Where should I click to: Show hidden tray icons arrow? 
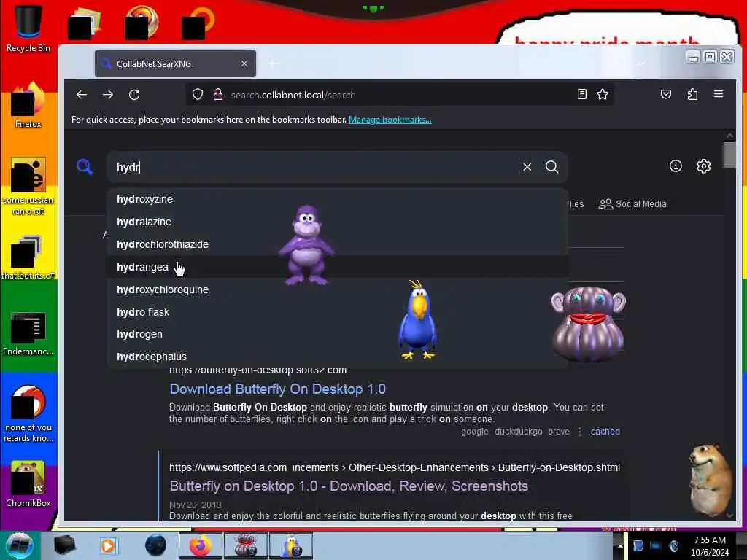[x=620, y=545]
